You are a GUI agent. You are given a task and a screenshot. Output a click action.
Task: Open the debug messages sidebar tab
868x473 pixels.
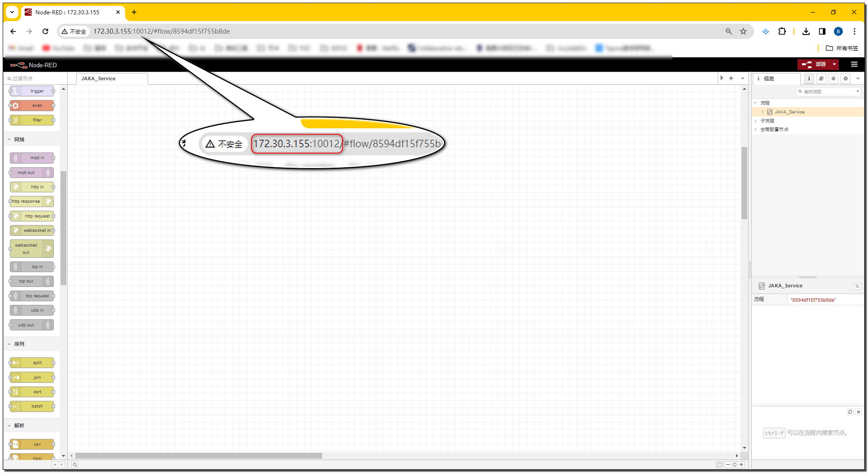(x=833, y=78)
